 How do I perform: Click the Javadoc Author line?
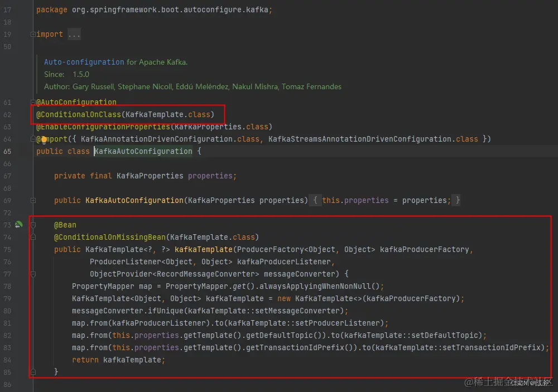point(193,86)
